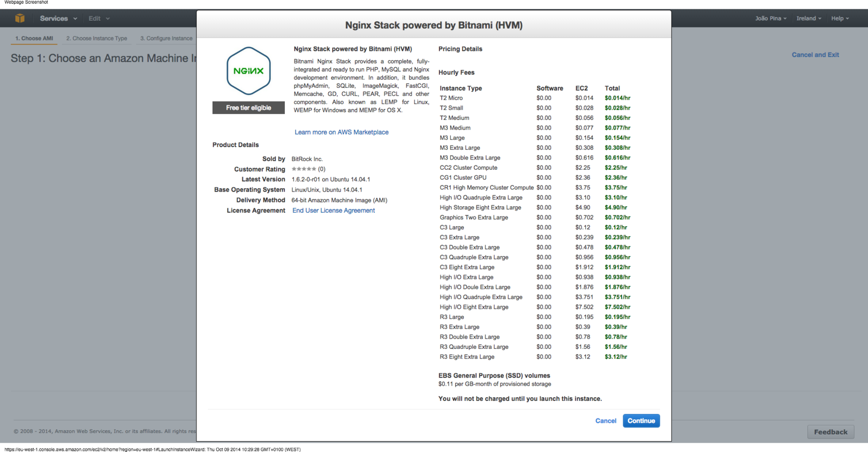This screenshot has width=868, height=452.
Task: Click High I/O Doule Extra Large row
Action: click(535, 287)
